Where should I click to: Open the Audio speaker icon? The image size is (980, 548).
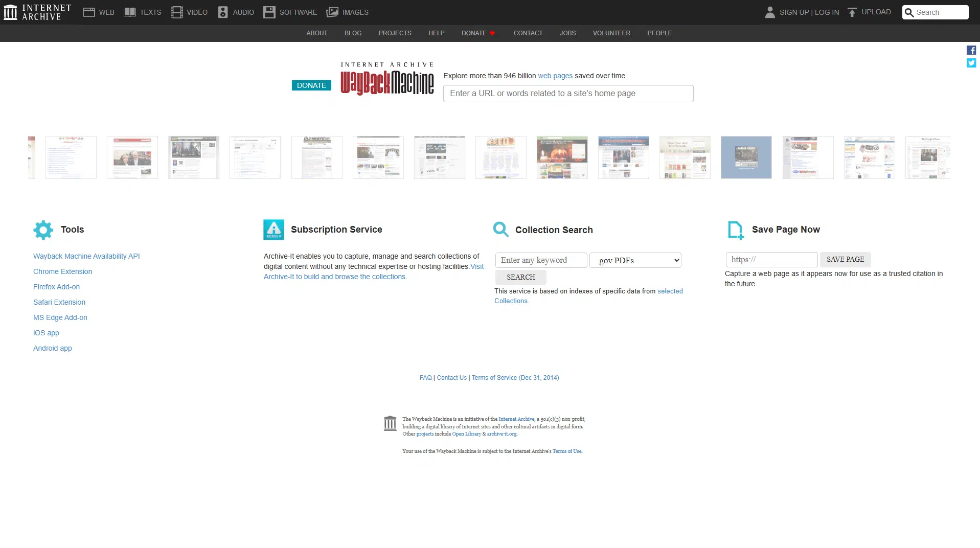[x=223, y=12]
